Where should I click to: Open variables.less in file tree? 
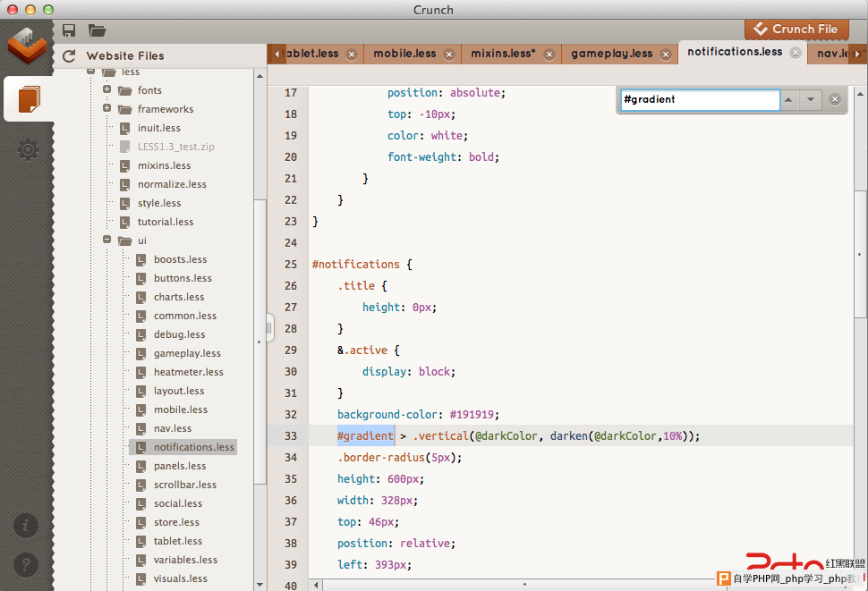tap(185, 561)
